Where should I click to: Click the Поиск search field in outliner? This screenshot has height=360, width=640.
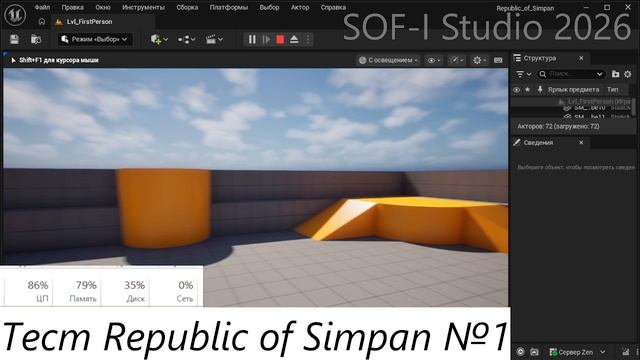[x=570, y=74]
